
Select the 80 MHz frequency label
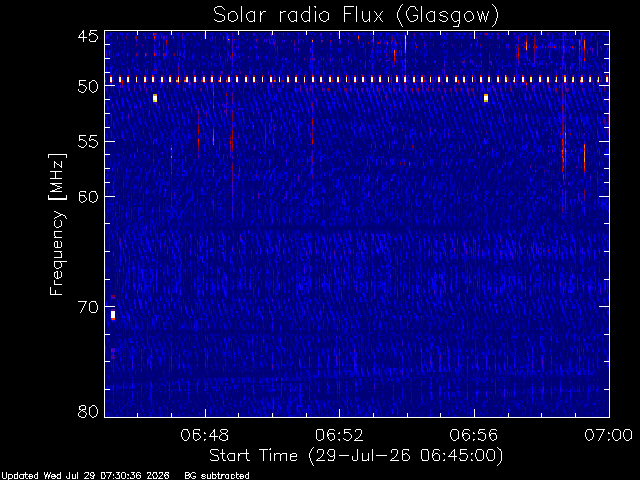[88, 411]
